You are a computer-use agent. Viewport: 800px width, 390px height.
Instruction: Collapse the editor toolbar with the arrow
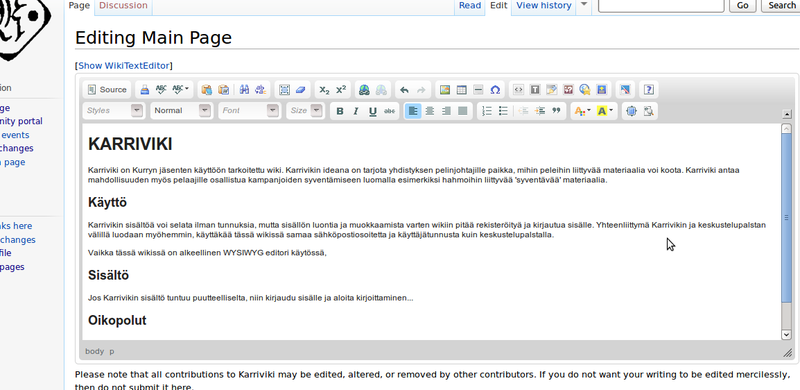[786, 114]
